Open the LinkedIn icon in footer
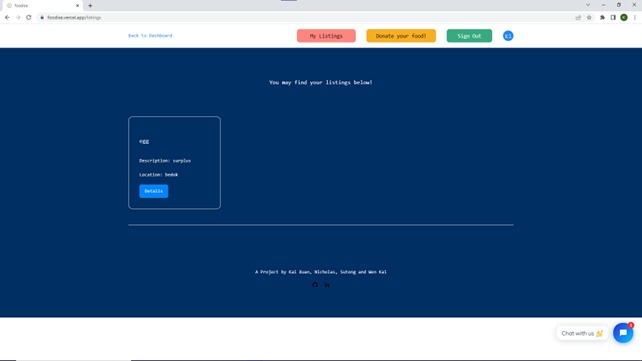 click(327, 285)
